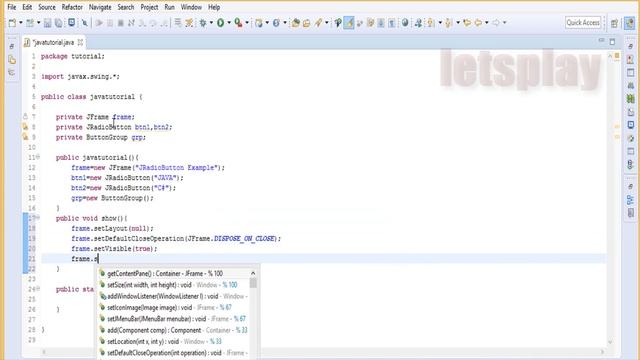The height and width of the screenshot is (360, 640).
Task: Click the New Java Class icon
Action: coord(276,23)
